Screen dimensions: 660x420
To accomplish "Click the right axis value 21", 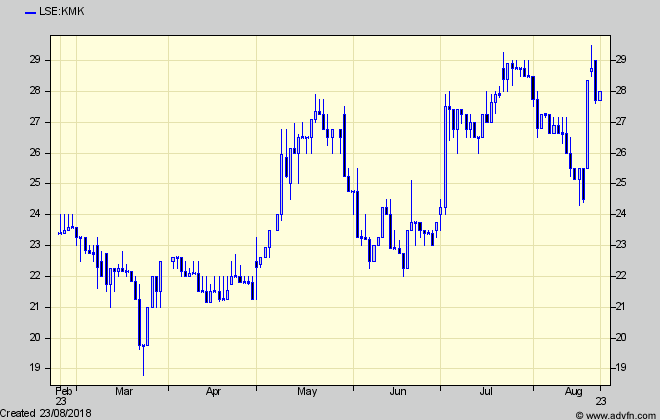I will pos(620,306).
